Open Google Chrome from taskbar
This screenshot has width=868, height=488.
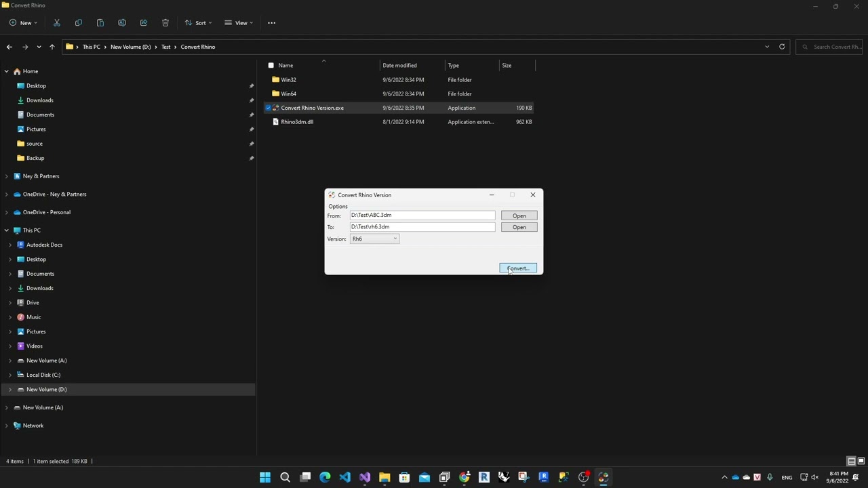click(x=465, y=477)
